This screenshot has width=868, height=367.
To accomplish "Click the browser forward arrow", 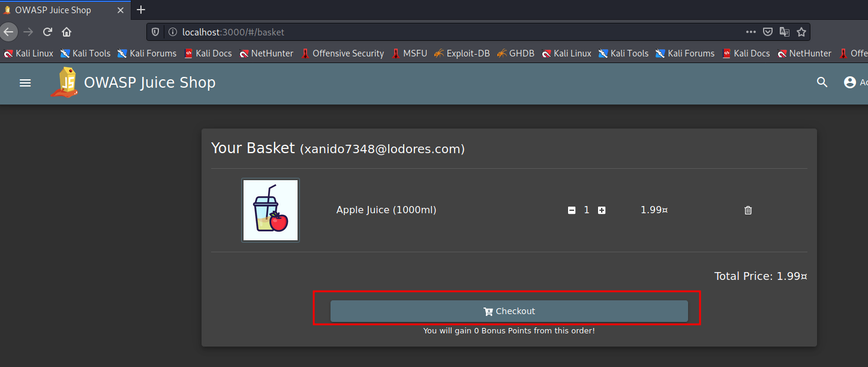I will (x=28, y=32).
